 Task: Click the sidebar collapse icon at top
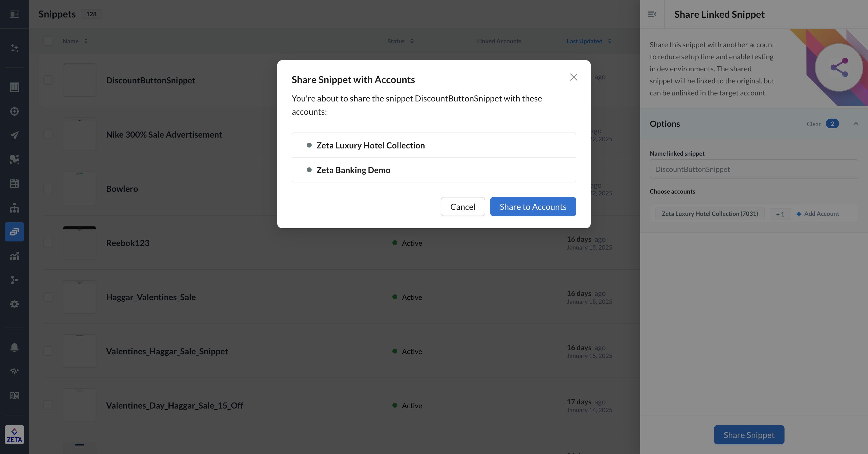14,14
